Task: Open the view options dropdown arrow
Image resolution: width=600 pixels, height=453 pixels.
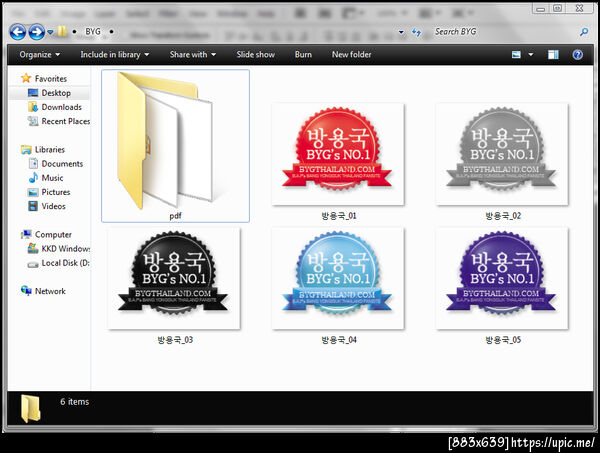Action: 531,55
